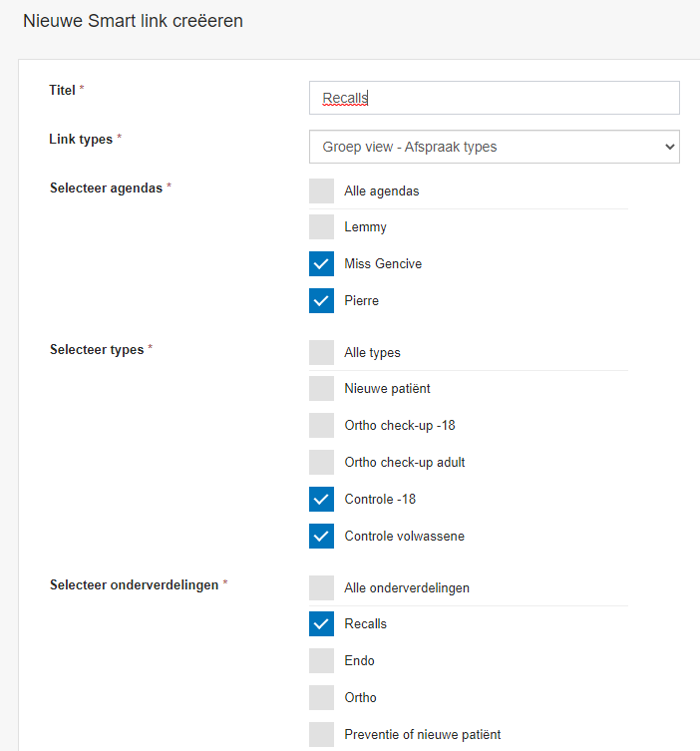Screen dimensions: 700x751
Task: Check the Alle agendas checkbox
Action: tap(321, 190)
